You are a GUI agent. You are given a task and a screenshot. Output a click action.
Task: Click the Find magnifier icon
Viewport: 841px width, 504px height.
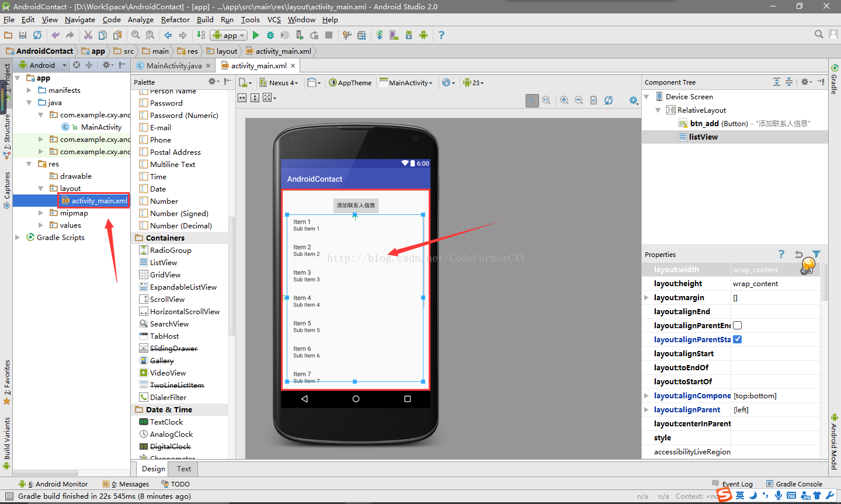click(x=135, y=35)
